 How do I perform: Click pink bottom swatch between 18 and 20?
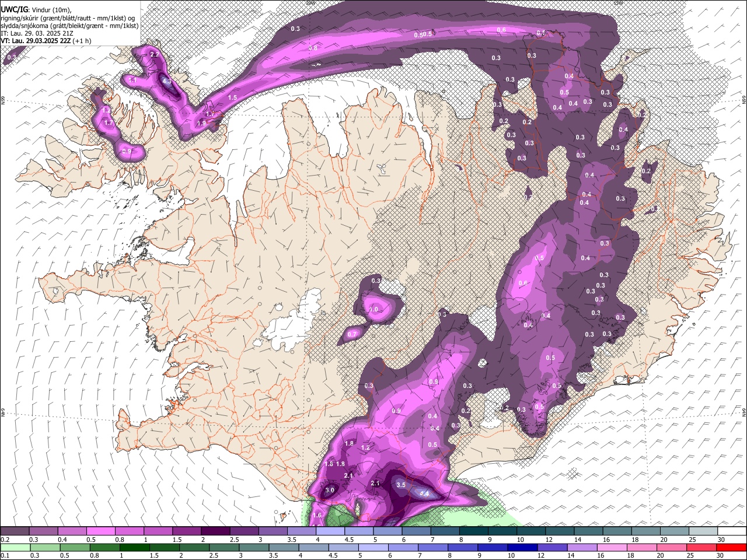click(x=643, y=548)
